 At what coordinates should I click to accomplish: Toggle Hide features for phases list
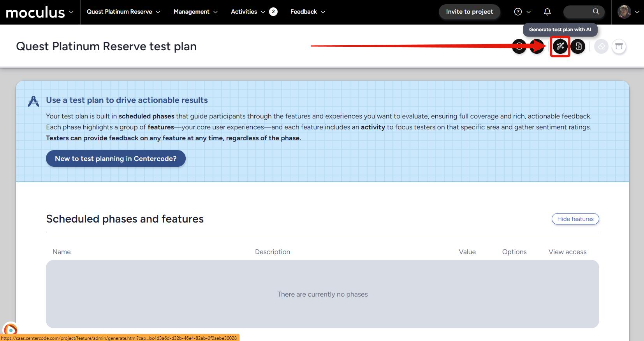(x=575, y=219)
